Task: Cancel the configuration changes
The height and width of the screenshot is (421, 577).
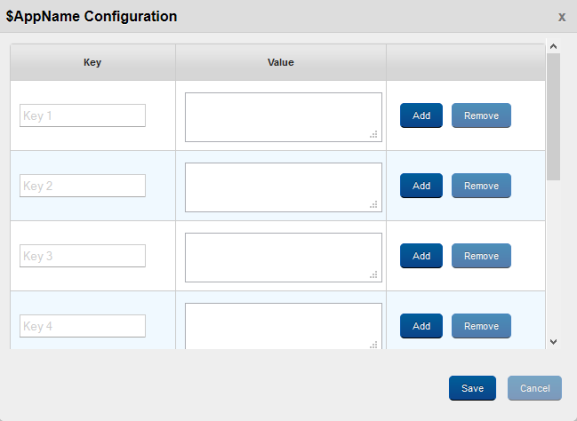Action: tap(535, 388)
